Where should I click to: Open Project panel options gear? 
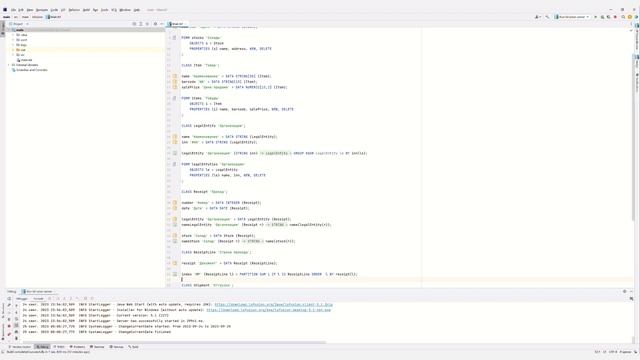point(155,24)
